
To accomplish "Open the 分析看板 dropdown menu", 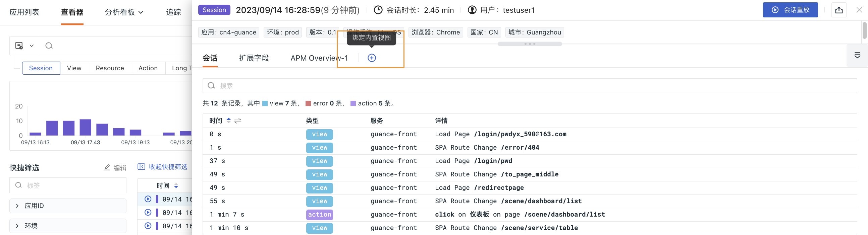I will click(x=124, y=12).
